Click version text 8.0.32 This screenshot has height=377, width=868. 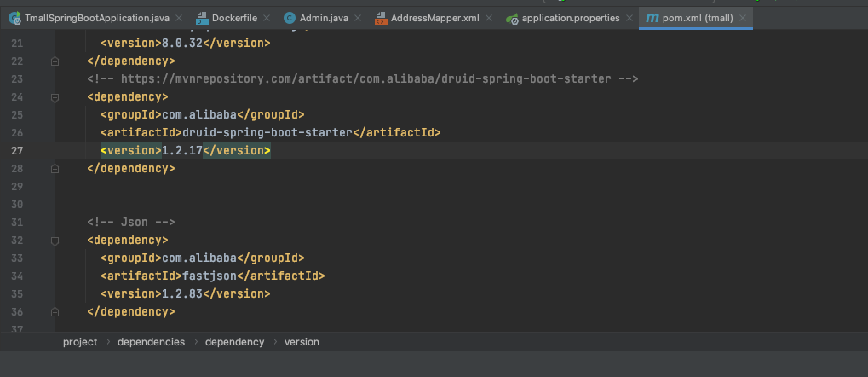click(x=182, y=43)
